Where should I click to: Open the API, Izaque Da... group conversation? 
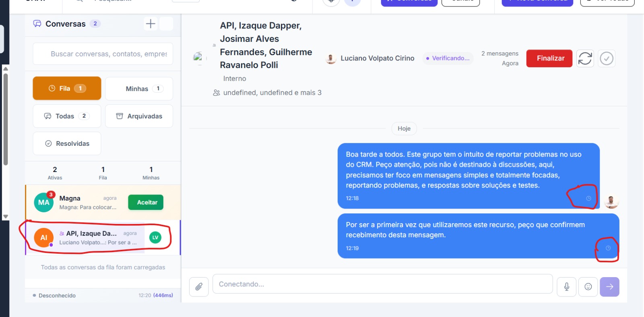[93, 238]
